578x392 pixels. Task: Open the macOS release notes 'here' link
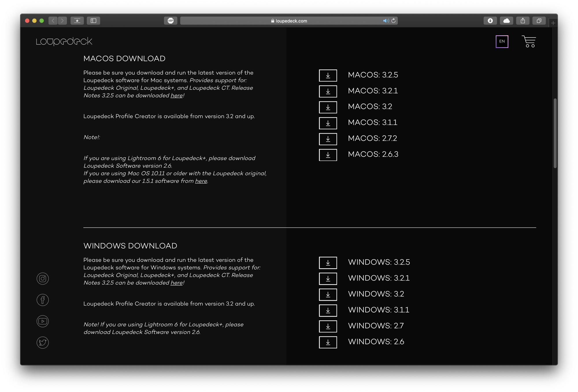176,96
